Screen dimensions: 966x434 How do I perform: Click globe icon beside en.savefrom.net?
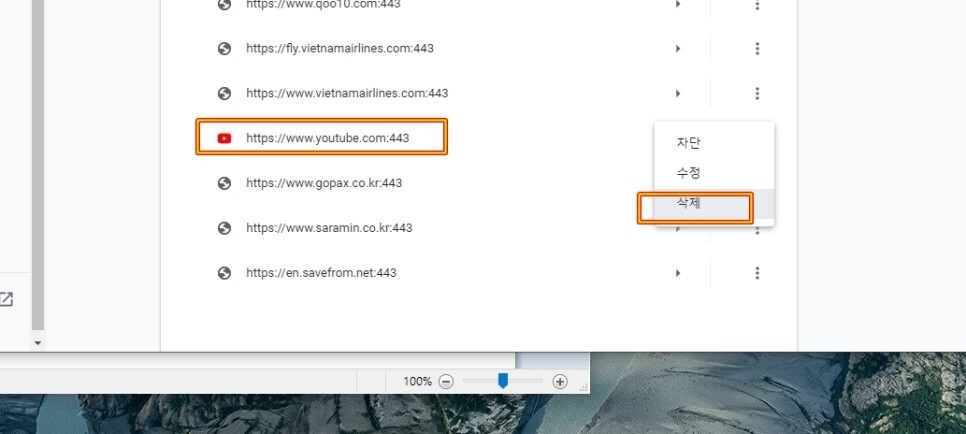tap(224, 272)
